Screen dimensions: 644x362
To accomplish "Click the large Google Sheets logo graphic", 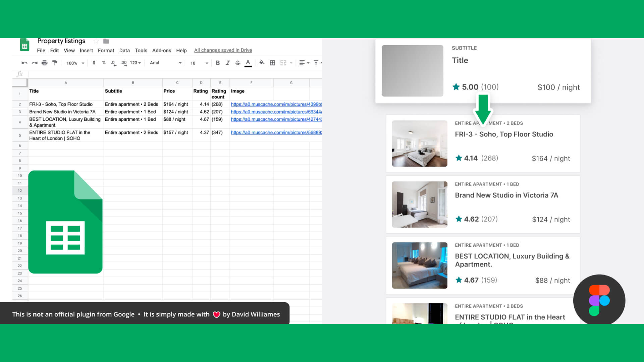I will click(65, 222).
